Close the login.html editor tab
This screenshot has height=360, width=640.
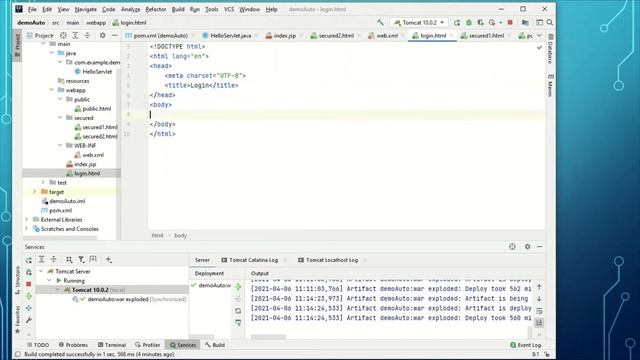pyautogui.click(x=451, y=36)
